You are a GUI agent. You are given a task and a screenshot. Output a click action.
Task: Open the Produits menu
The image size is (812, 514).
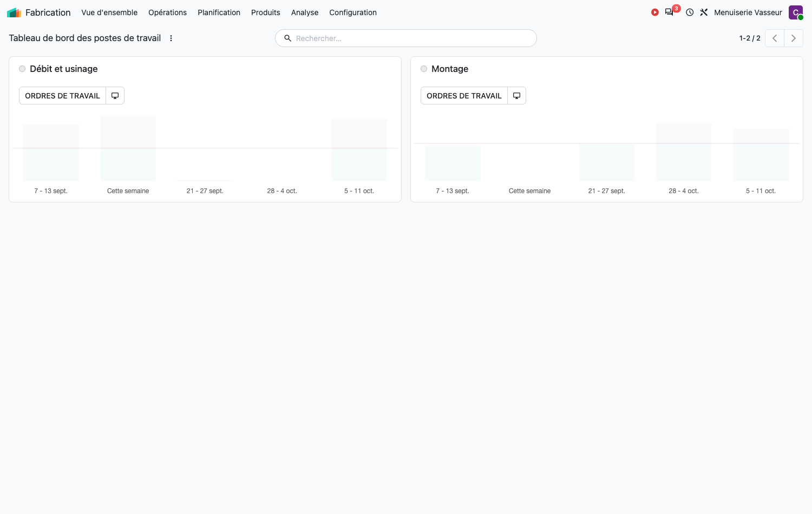point(266,12)
